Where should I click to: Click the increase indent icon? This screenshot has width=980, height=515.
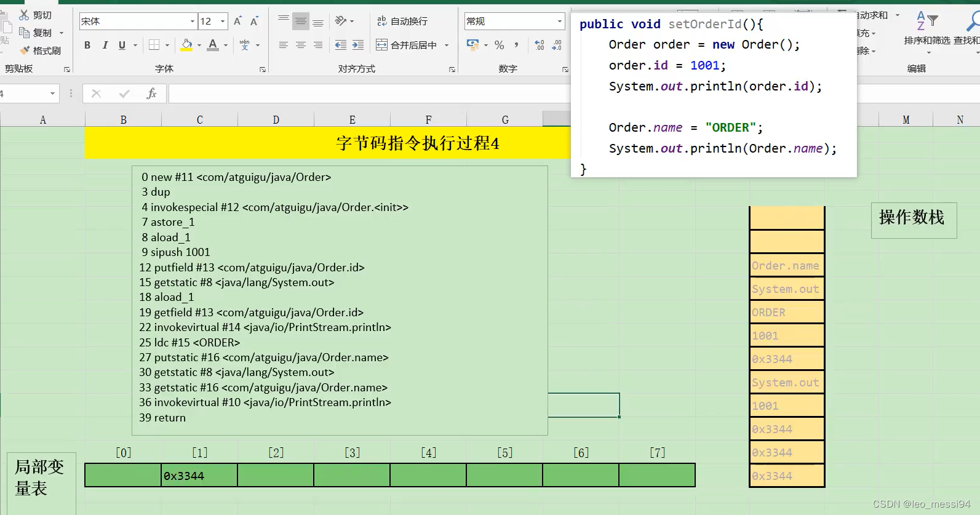[358, 45]
